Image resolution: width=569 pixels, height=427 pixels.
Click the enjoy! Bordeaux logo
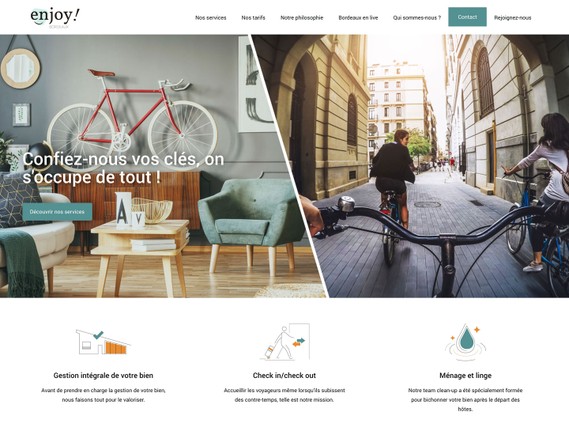[x=55, y=17]
